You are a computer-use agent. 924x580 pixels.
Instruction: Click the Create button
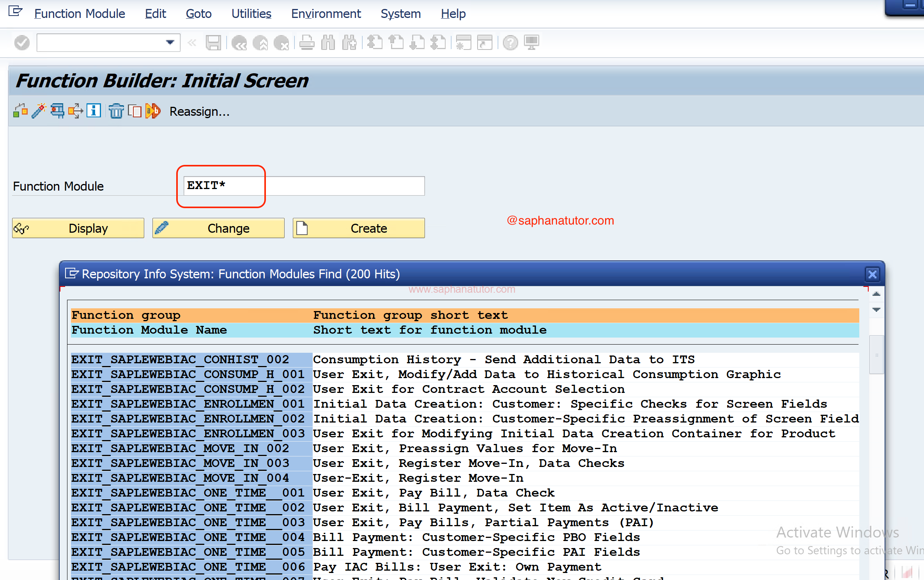pyautogui.click(x=359, y=228)
